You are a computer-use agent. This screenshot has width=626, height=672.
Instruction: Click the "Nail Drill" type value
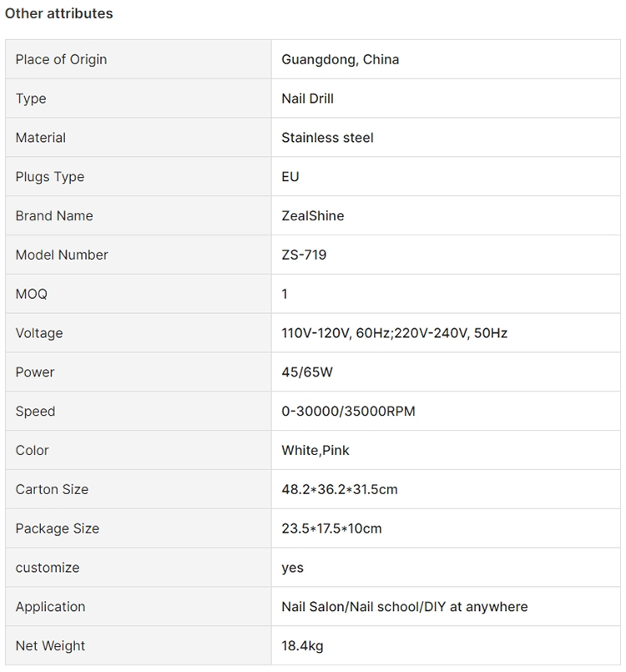tap(307, 99)
